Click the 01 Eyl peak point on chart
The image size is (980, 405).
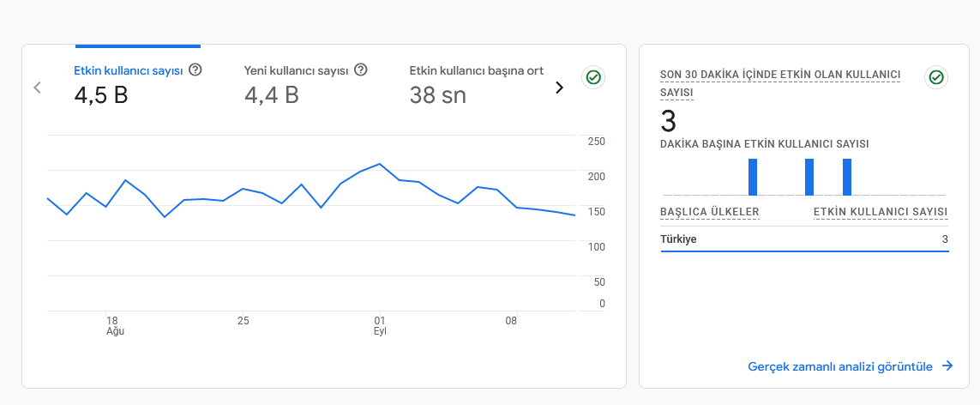point(379,164)
